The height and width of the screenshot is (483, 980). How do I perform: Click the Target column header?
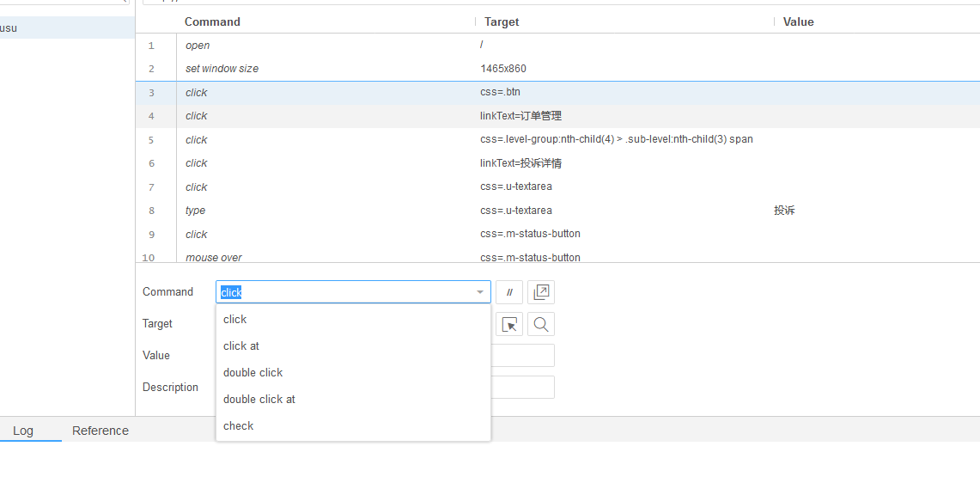click(x=502, y=21)
